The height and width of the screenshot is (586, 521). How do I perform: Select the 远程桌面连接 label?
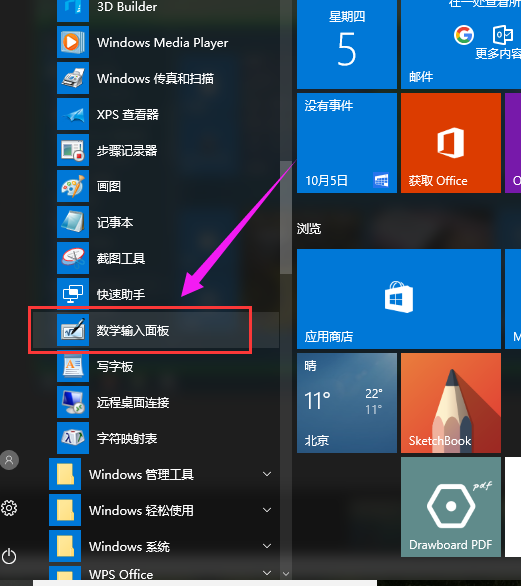click(x=133, y=403)
